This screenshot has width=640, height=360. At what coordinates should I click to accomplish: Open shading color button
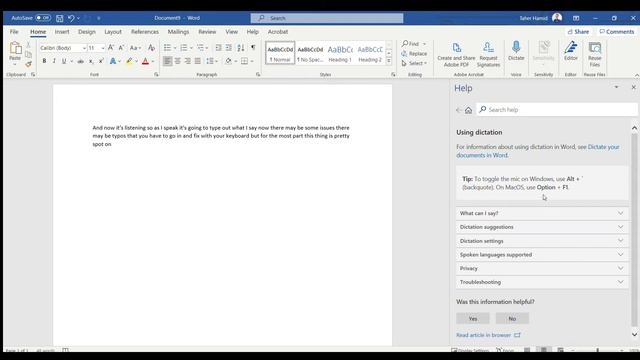(x=229, y=61)
